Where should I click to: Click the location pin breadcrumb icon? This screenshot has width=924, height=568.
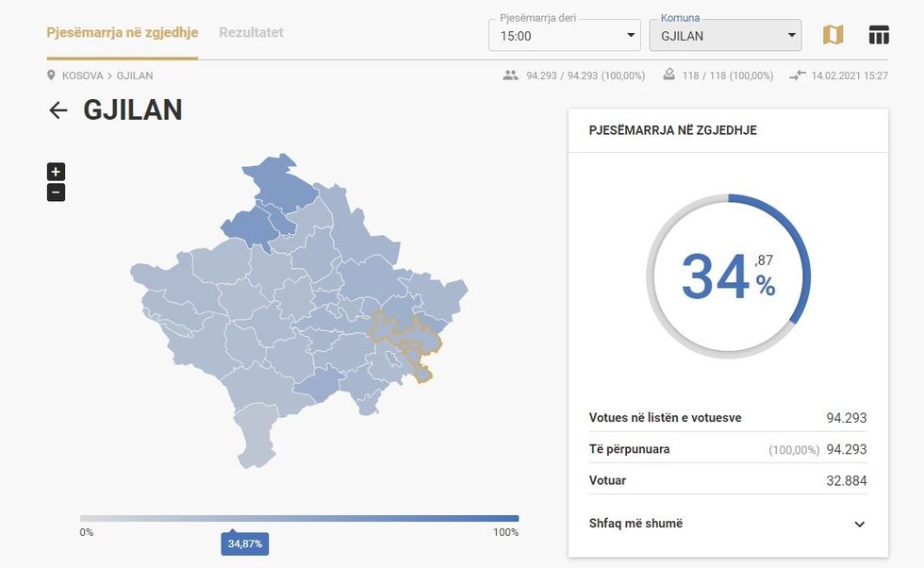(52, 75)
